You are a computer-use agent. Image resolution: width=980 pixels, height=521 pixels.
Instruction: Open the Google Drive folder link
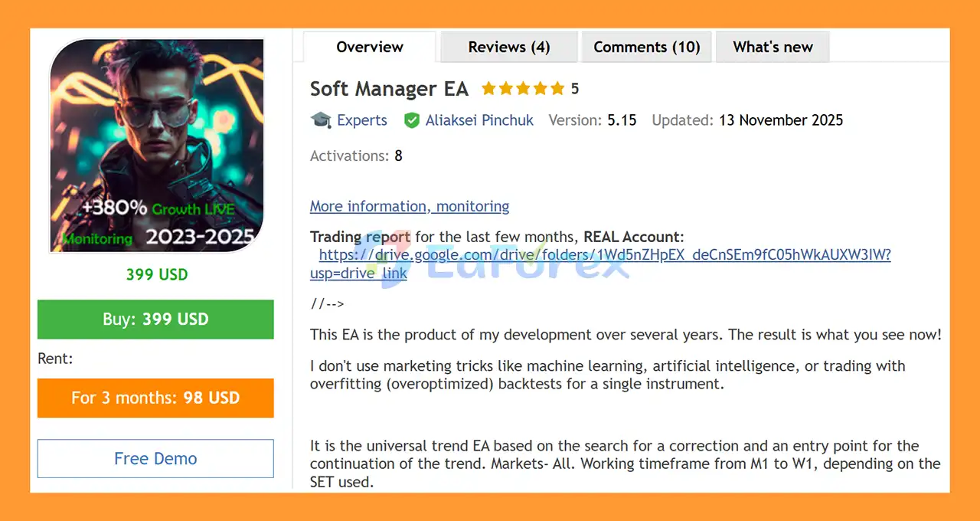[x=605, y=255]
